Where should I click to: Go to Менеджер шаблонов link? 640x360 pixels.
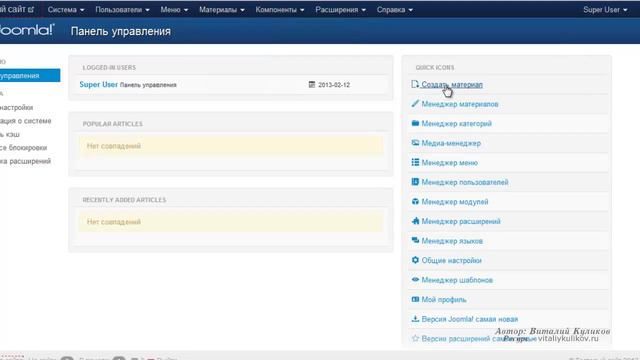(x=457, y=280)
